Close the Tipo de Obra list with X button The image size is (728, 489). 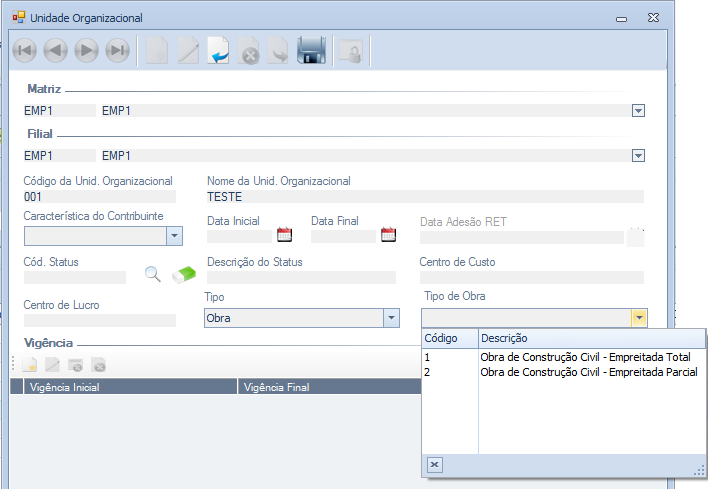pos(434,465)
